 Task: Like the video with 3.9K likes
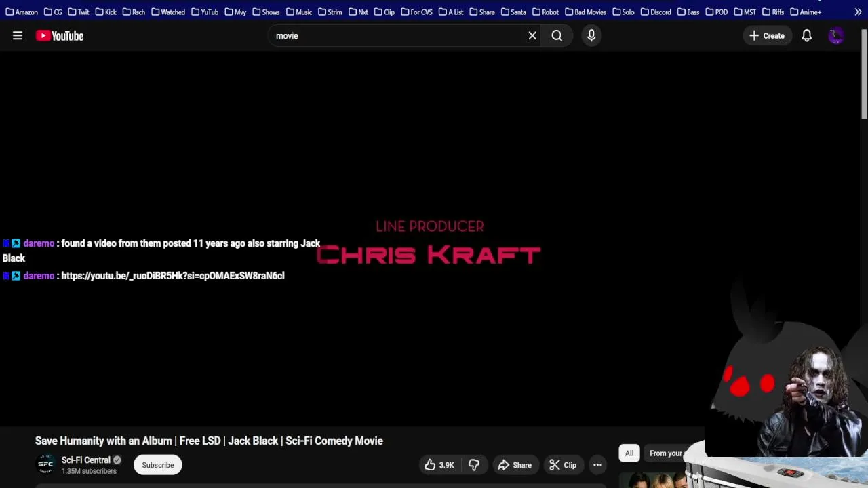[x=439, y=465]
